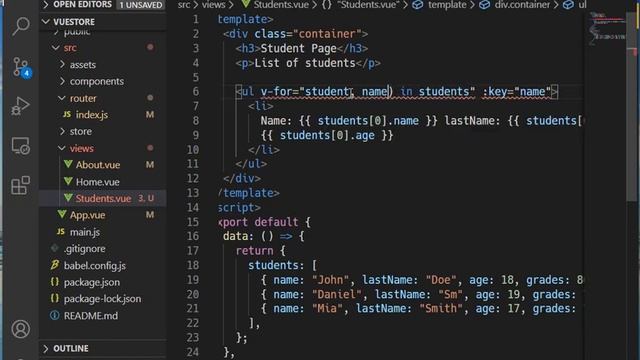
Task: Click the :key attribute on line 6
Action: [516, 91]
